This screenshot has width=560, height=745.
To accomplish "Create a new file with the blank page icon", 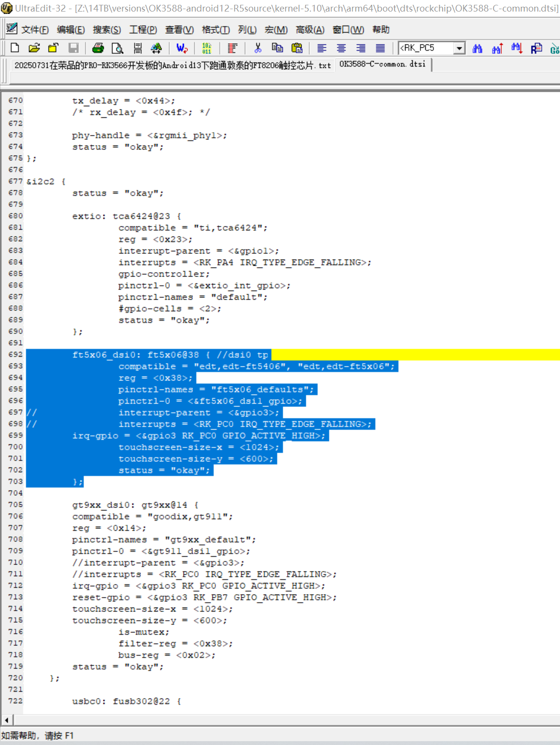I will tap(14, 48).
